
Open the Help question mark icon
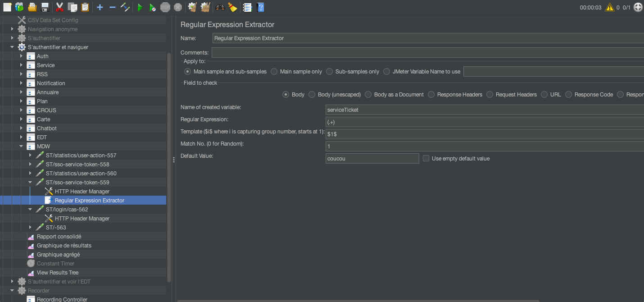pyautogui.click(x=260, y=7)
